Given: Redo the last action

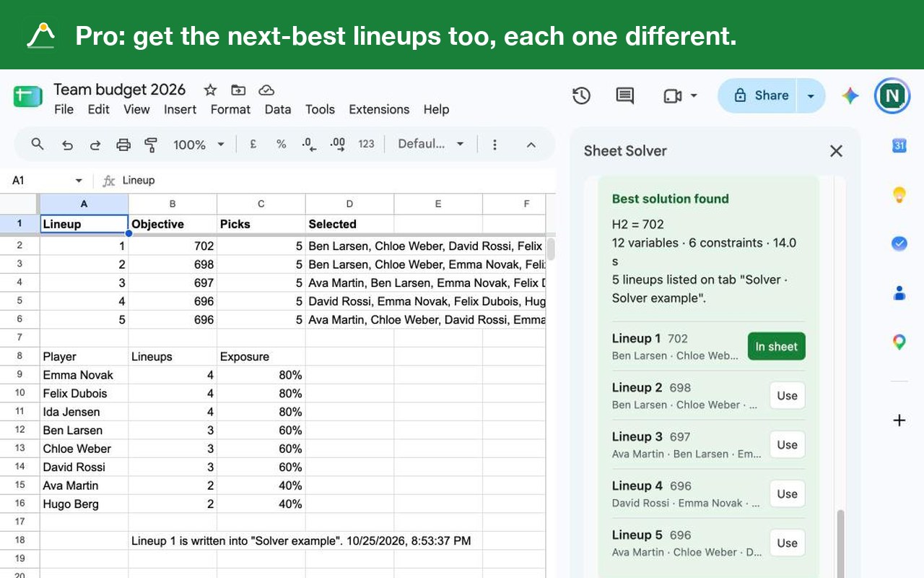Looking at the screenshot, I should pyautogui.click(x=95, y=144).
